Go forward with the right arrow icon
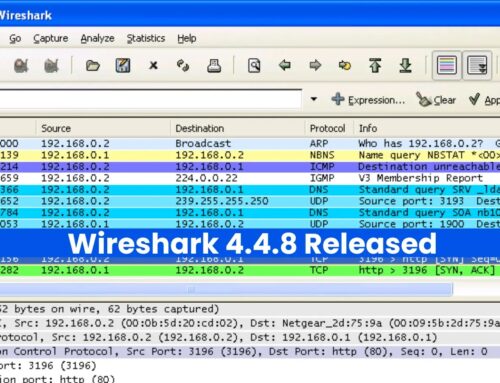Viewport: 500px width, 383px height. pyautogui.click(x=315, y=65)
